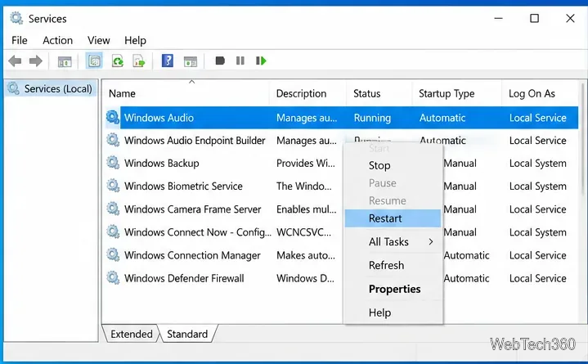The height and width of the screenshot is (364, 588).
Task: Choose Stop in the context menu
Action: tap(393, 165)
